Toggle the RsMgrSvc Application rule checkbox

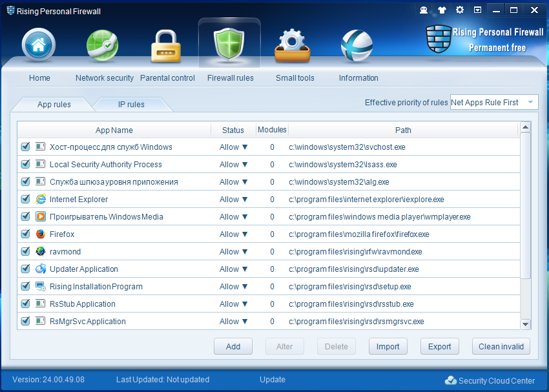pos(25,321)
